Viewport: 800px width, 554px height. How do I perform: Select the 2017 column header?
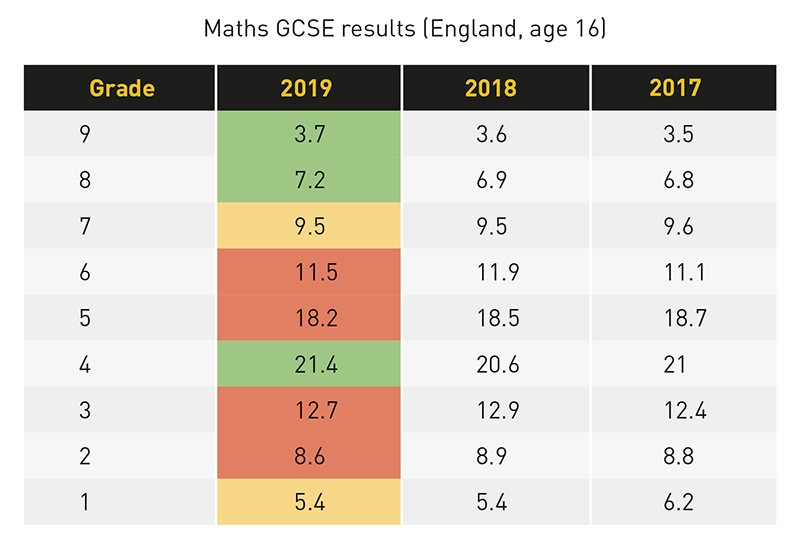point(684,88)
